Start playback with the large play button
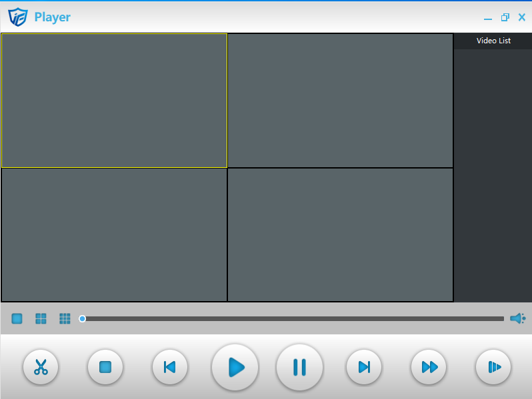 click(x=235, y=367)
